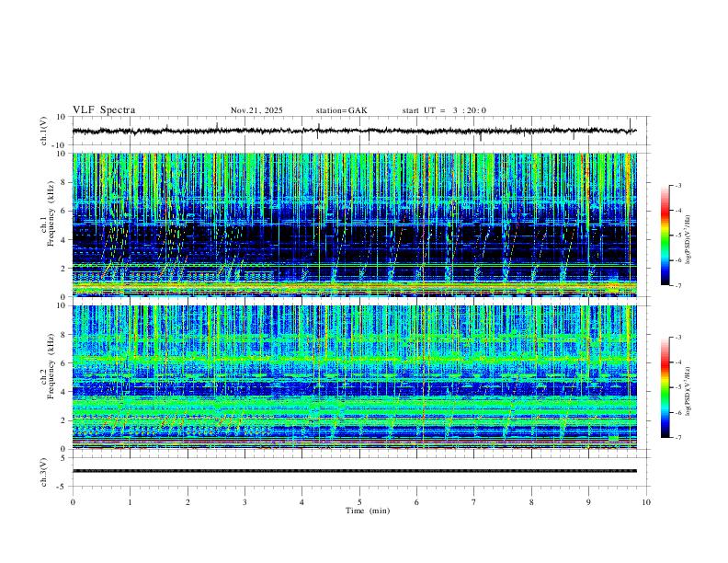
Task: Click the VLF Spectra title text
Action: click(x=104, y=110)
